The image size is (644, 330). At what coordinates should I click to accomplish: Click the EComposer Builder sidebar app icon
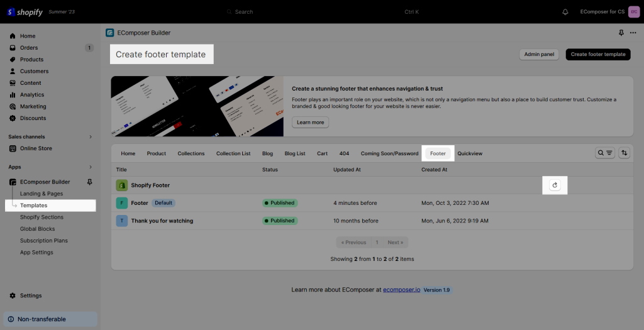point(13,182)
